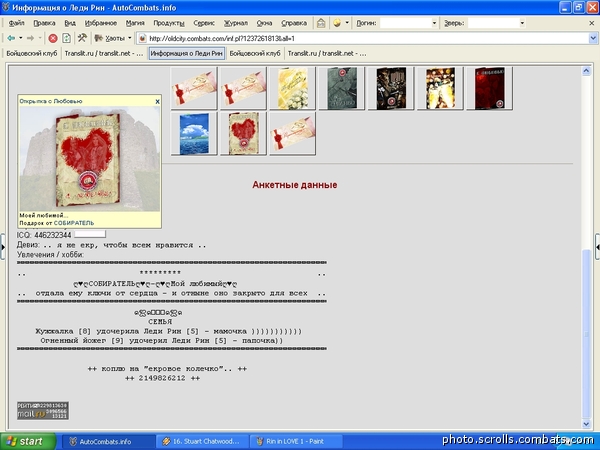The image size is (600, 450).
Task: Open the Сервис menu
Action: tap(204, 23)
